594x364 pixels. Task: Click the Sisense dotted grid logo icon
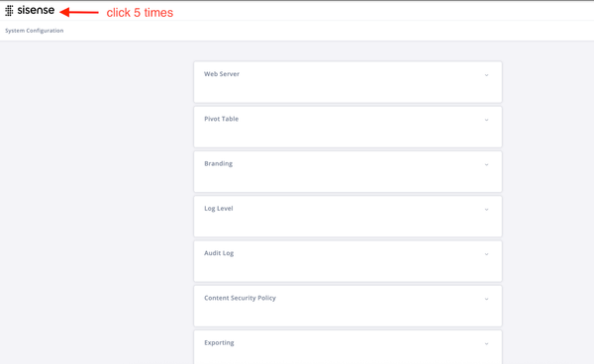click(x=9, y=11)
